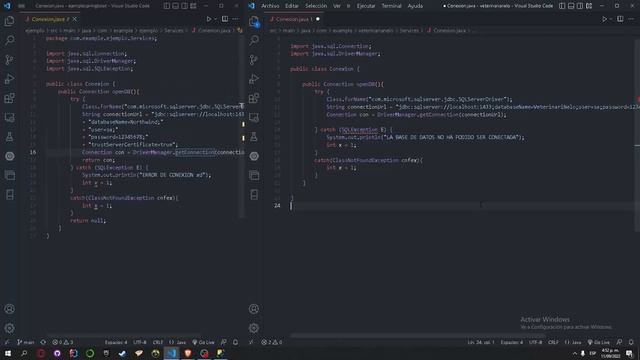Open hamburger menu in left window
This screenshot has height=360, width=640.
click(21, 6)
